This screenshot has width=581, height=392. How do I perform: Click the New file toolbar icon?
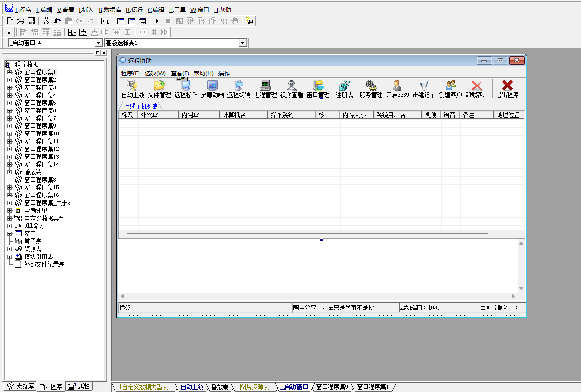click(x=10, y=21)
